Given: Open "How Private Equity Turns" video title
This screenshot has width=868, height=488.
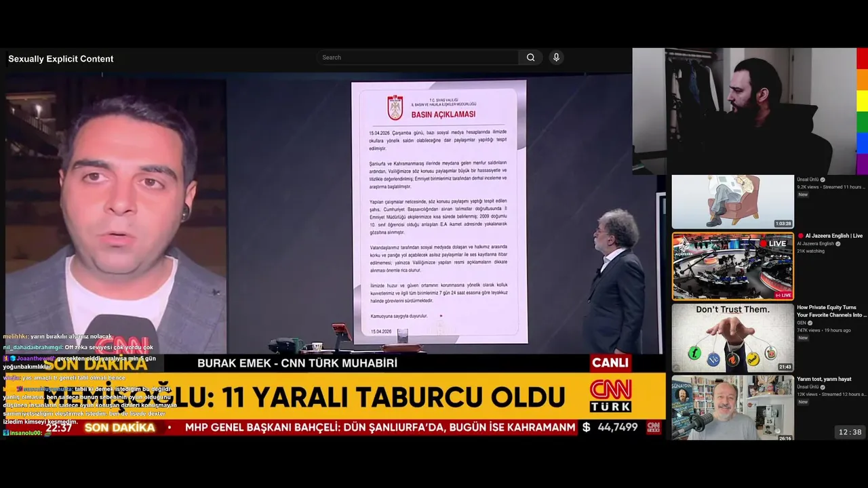Looking at the screenshot, I should (x=831, y=311).
